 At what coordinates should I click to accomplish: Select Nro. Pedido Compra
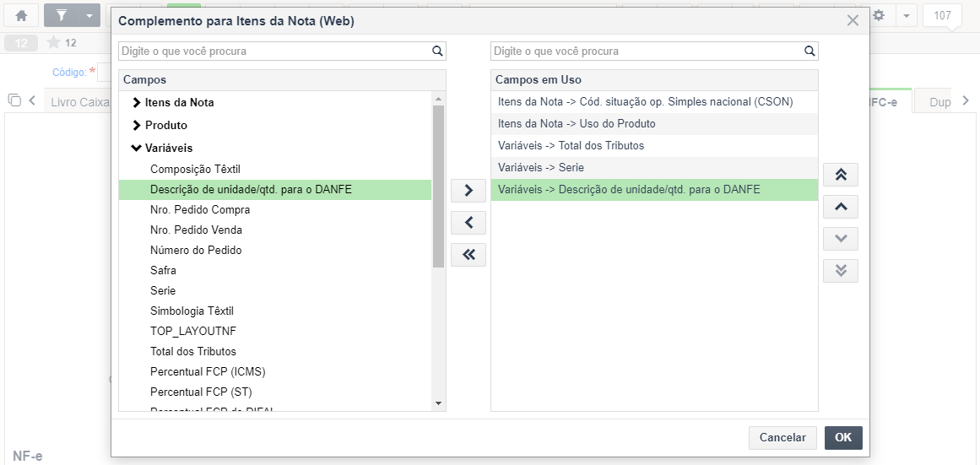tap(200, 210)
